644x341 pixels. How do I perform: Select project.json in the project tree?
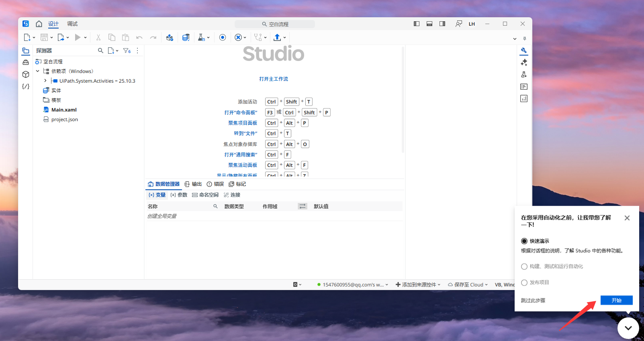tap(65, 120)
